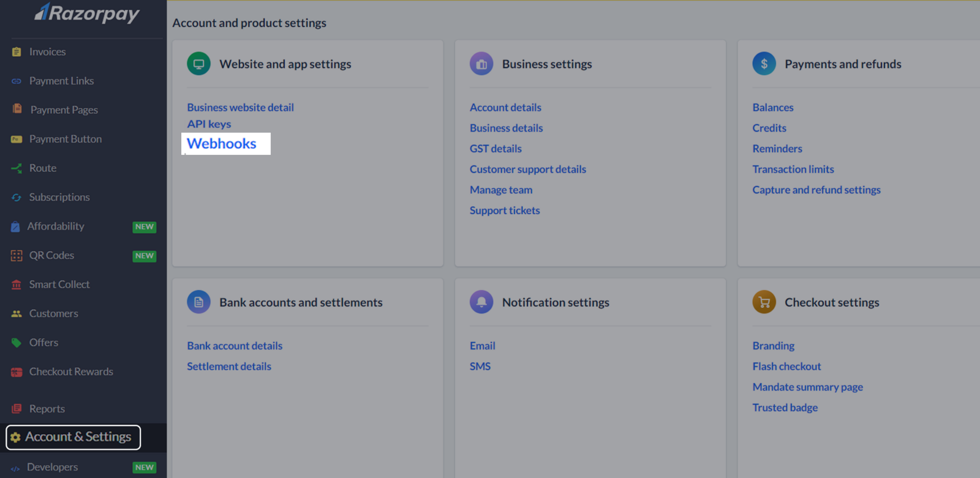980x478 pixels.
Task: Open Flash checkout link
Action: (x=786, y=367)
